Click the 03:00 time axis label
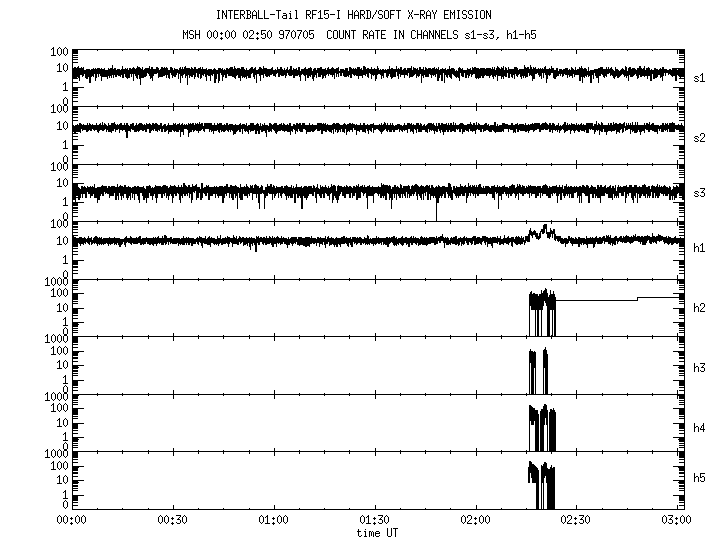Image resolution: width=720 pixels, height=550 pixels. (x=678, y=521)
